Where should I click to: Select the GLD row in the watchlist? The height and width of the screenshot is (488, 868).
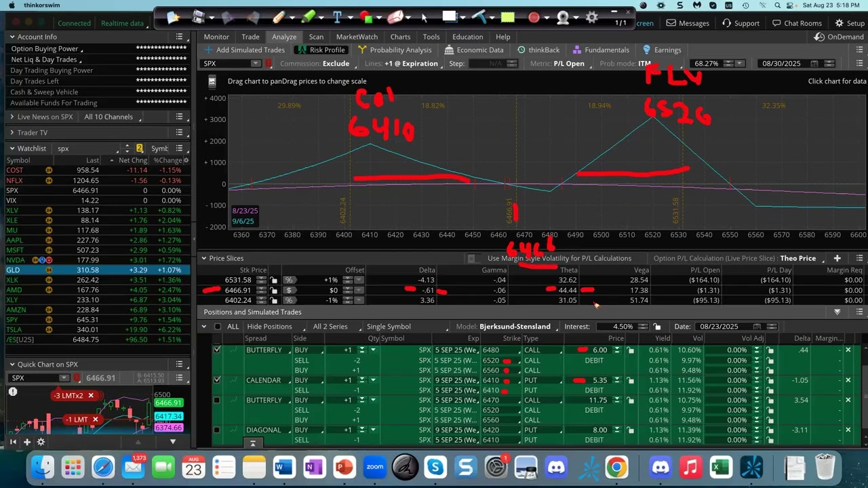point(97,270)
